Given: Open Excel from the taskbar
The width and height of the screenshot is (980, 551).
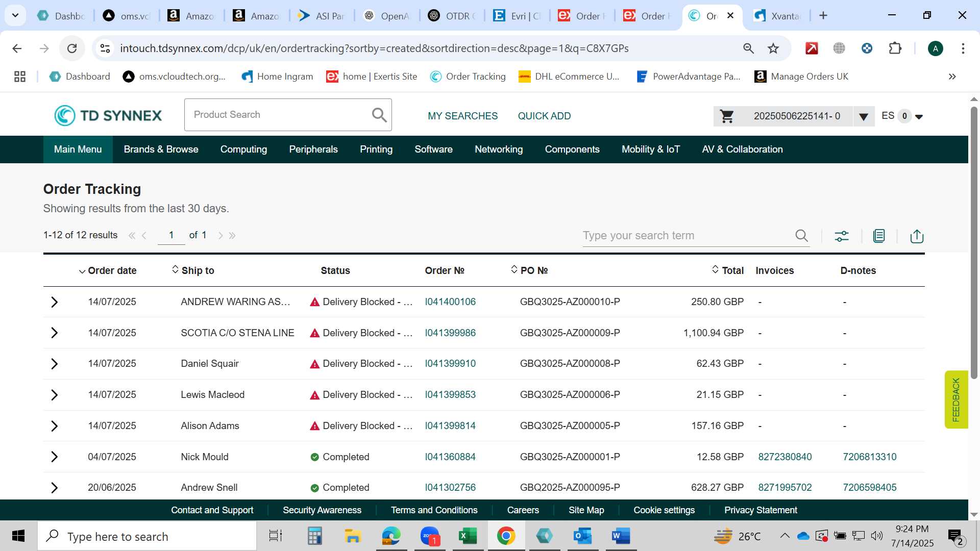Looking at the screenshot, I should click(x=468, y=536).
